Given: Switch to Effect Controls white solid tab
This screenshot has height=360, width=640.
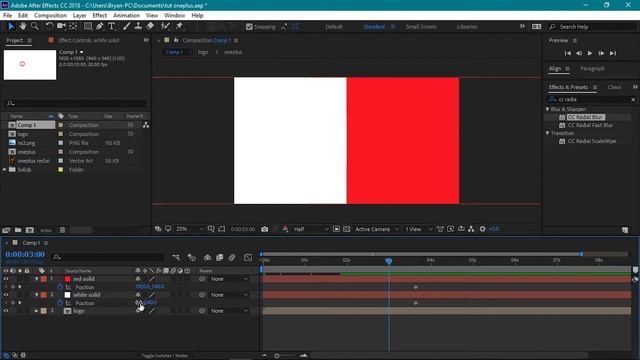Looking at the screenshot, I should 89,40.
